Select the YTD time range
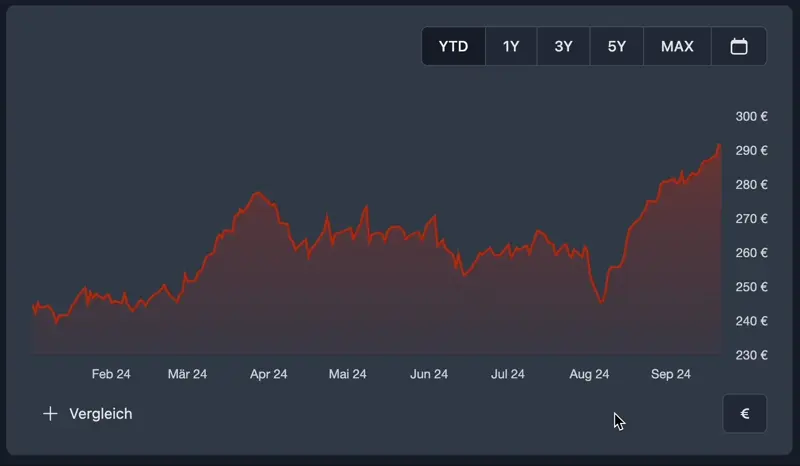Image resolution: width=800 pixels, height=466 pixels. coord(453,46)
